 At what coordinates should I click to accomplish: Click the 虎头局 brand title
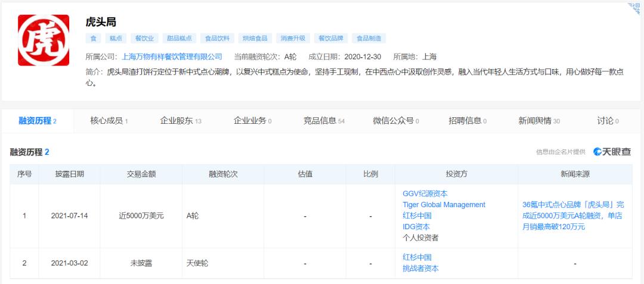click(101, 22)
